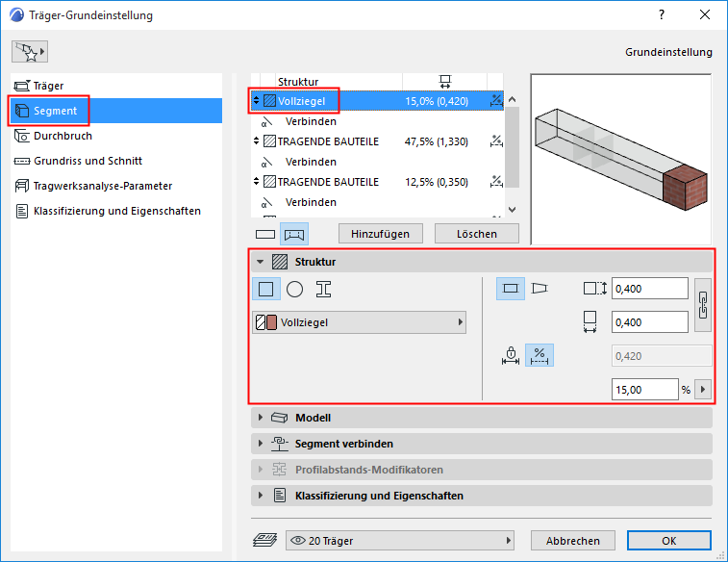Confirm settings with OK

tap(669, 541)
